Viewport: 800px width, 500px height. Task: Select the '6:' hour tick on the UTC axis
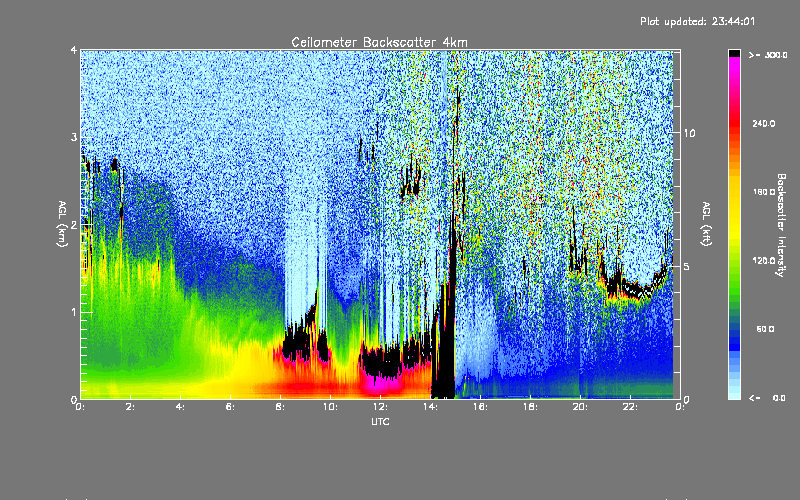point(230,407)
